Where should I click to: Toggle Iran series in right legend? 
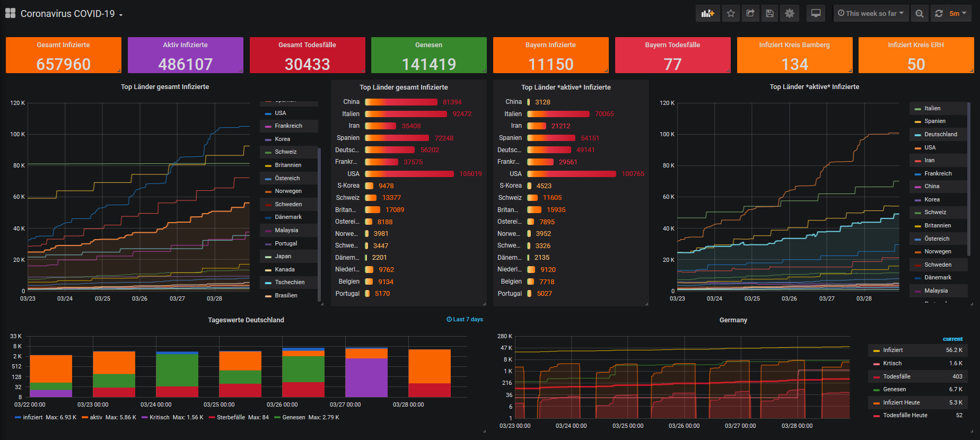click(x=930, y=160)
